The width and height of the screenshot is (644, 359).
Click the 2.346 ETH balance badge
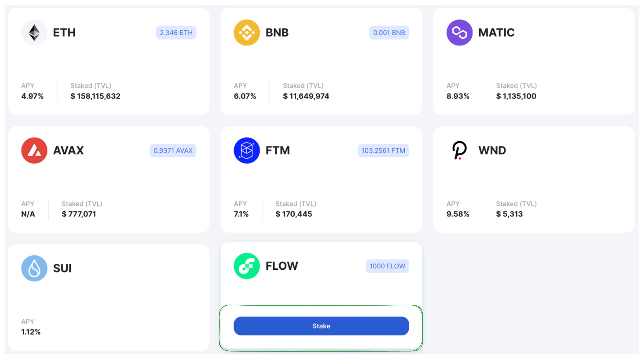[176, 33]
